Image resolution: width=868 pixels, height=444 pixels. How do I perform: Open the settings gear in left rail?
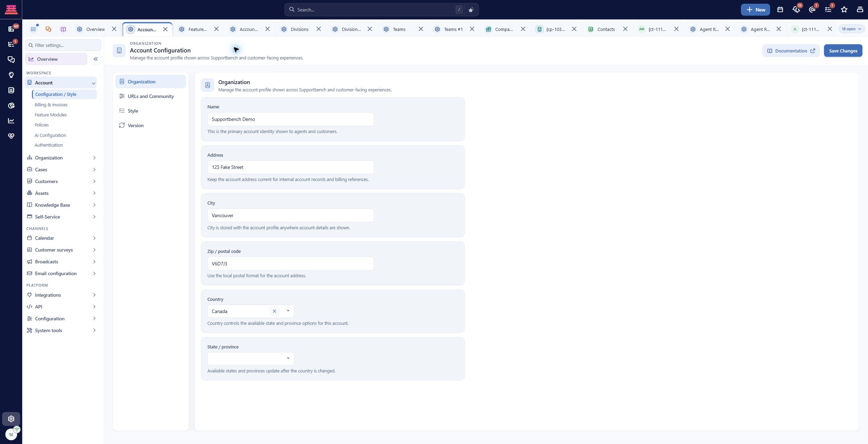tap(11, 419)
